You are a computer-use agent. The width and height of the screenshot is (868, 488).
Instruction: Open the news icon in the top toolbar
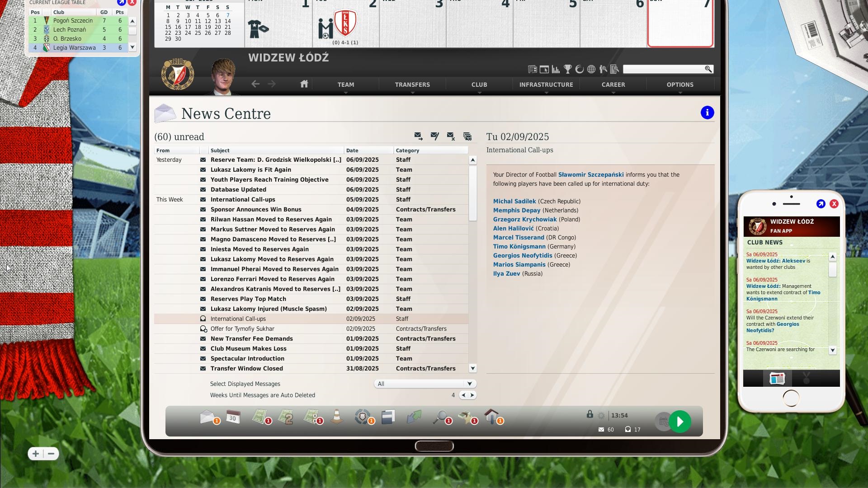coord(532,69)
